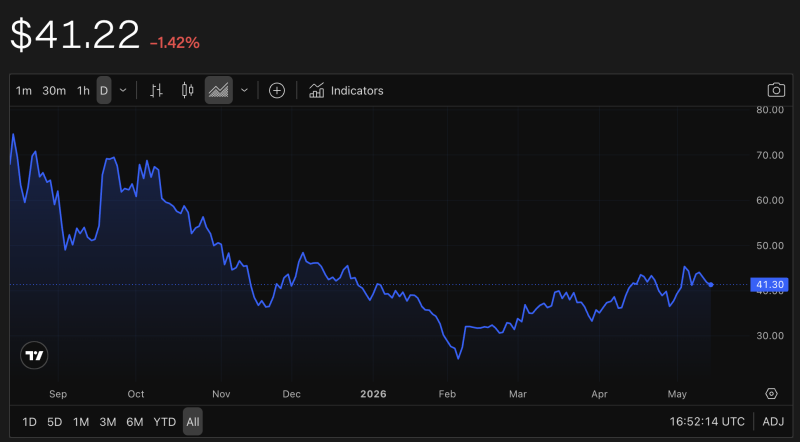The width and height of the screenshot is (800, 442).
Task: Switch to 1m interval
Action: point(23,91)
